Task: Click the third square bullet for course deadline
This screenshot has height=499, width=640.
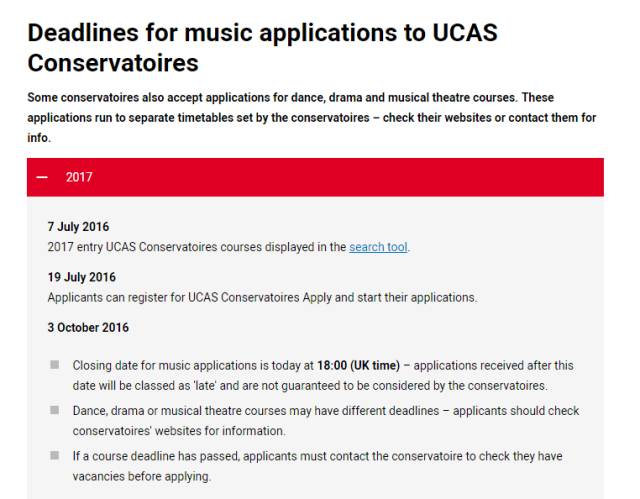Action: pos(55,455)
